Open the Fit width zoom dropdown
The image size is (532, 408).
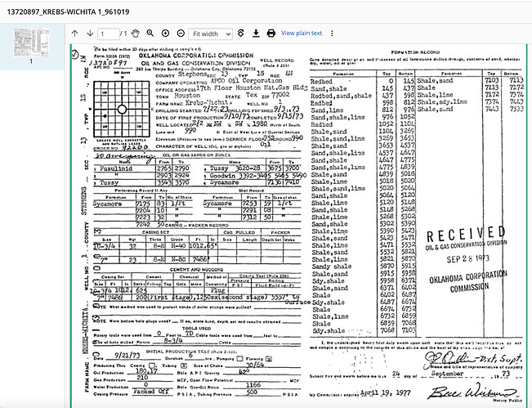[211, 34]
